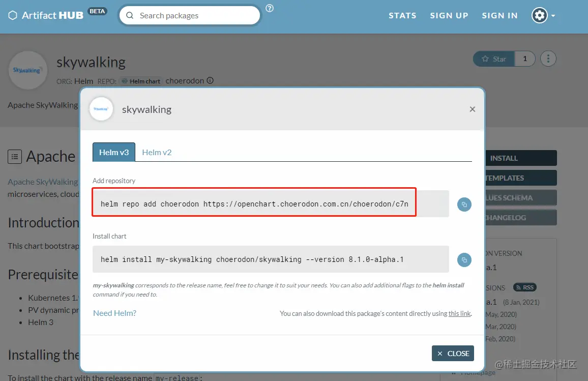Go to SIGN IN
This screenshot has width=588, height=381.
[499, 15]
